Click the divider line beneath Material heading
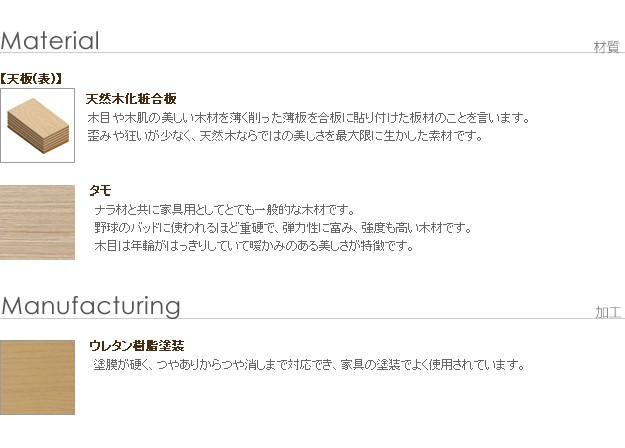 (312, 53)
